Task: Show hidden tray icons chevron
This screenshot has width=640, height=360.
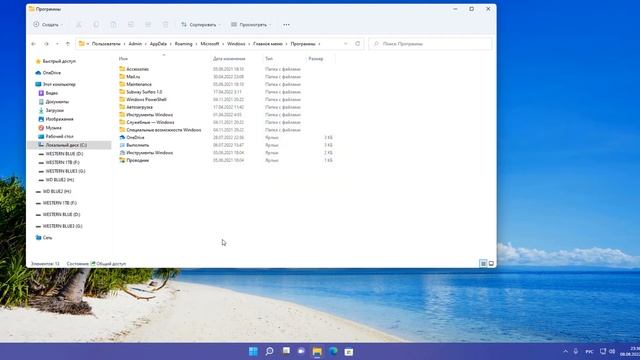Action: pos(565,351)
